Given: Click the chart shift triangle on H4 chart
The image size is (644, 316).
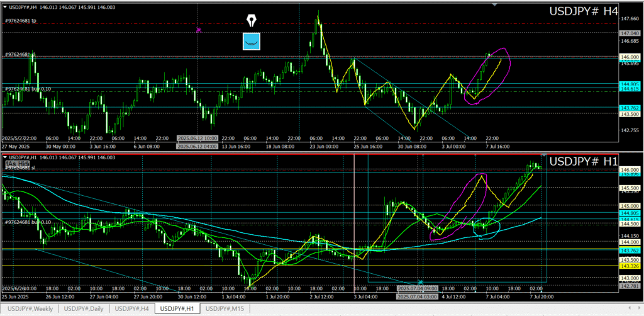Looking at the screenshot, I should [495, 4].
